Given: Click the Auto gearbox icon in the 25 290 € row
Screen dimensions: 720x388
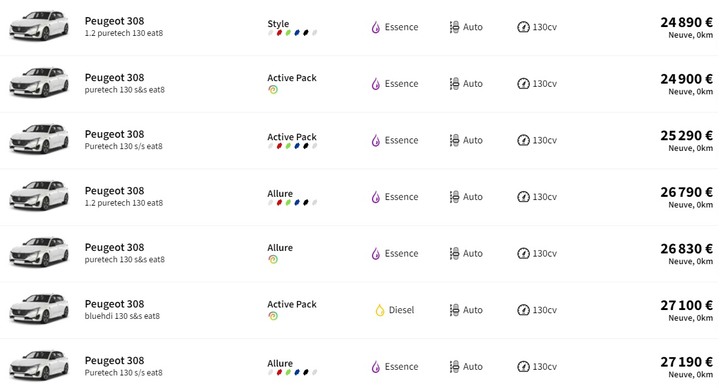Looking at the screenshot, I should (454, 140).
